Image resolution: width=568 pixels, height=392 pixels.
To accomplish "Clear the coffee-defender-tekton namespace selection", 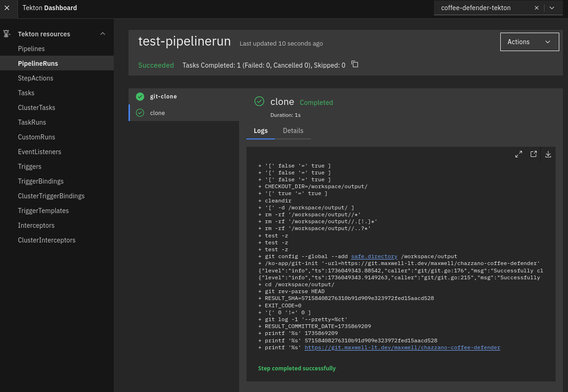I will point(536,8).
